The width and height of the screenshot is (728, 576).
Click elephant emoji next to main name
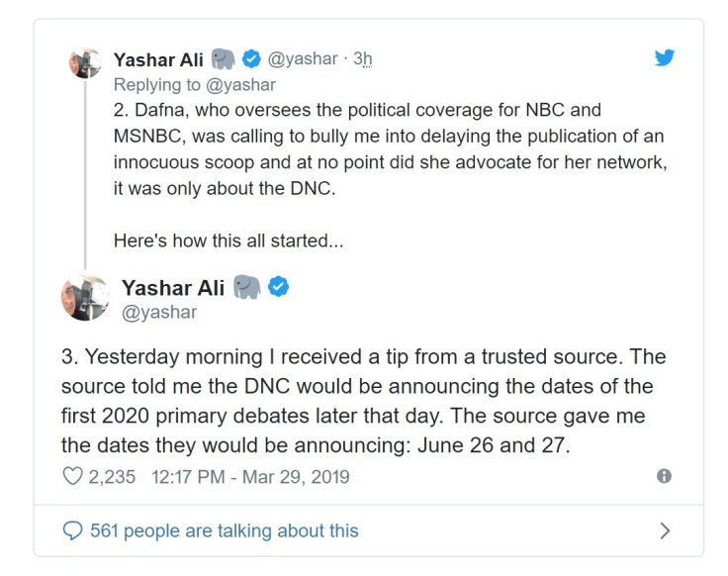coord(247,288)
